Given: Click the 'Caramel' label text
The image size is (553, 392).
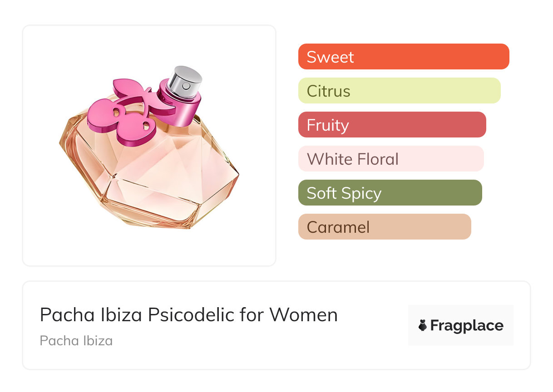Looking at the screenshot, I should coord(338,227).
